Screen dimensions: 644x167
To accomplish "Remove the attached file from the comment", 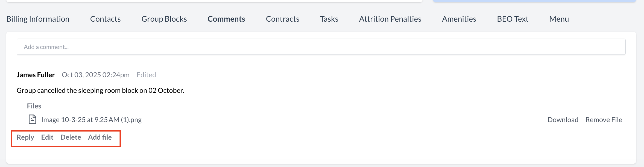I will point(604,119).
